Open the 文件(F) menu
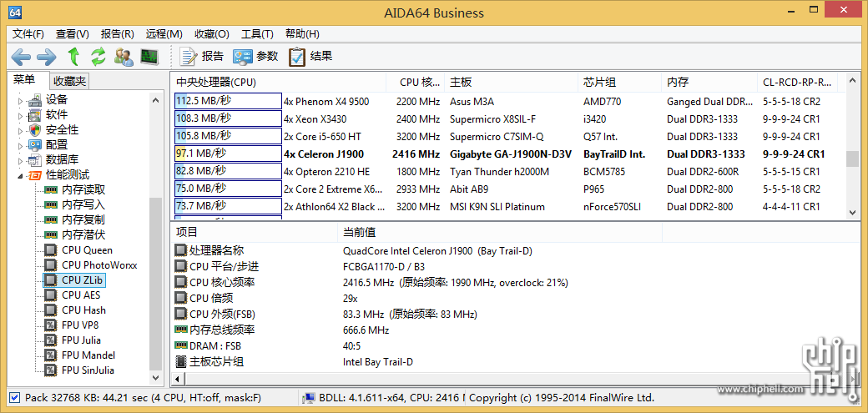Screen dimensions: 868x413 tap(28, 33)
